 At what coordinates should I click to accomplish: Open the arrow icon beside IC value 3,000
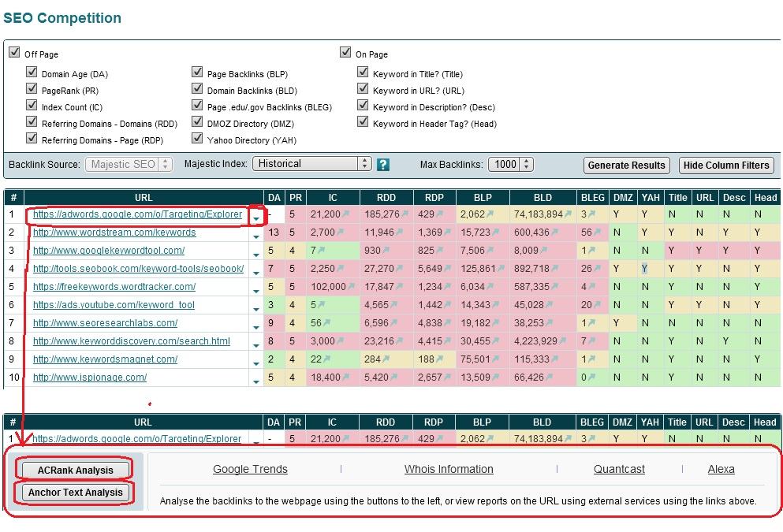click(x=341, y=340)
